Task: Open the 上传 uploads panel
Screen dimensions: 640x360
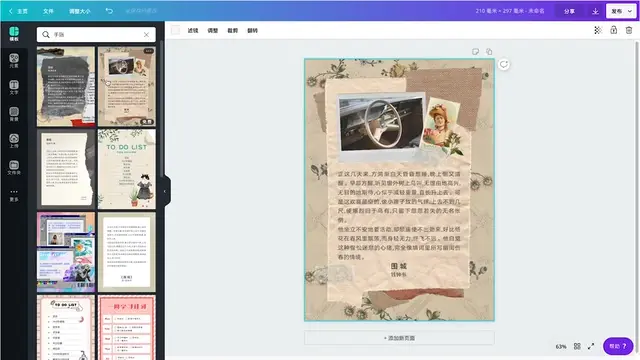Action: pyautogui.click(x=14, y=141)
